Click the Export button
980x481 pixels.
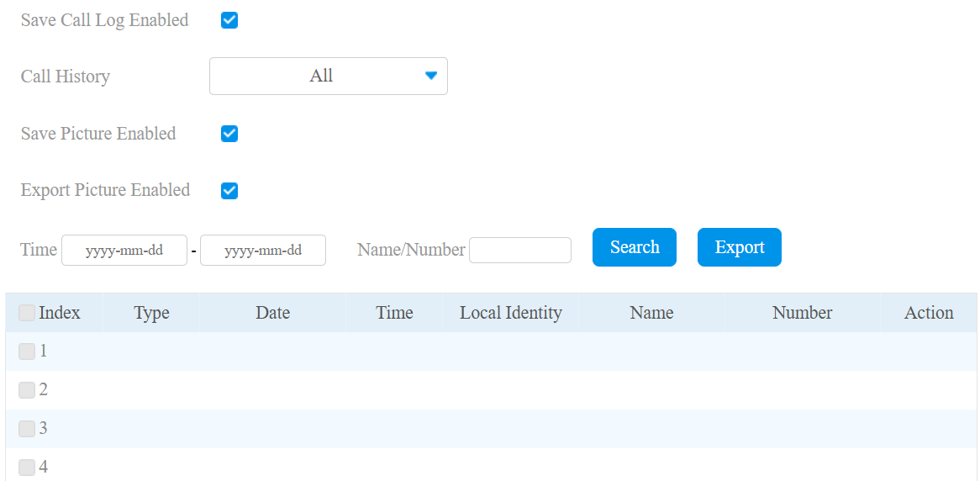pyautogui.click(x=740, y=247)
